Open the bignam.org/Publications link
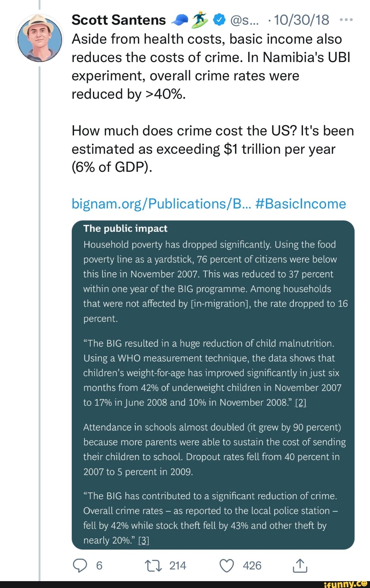 pyautogui.click(x=162, y=204)
